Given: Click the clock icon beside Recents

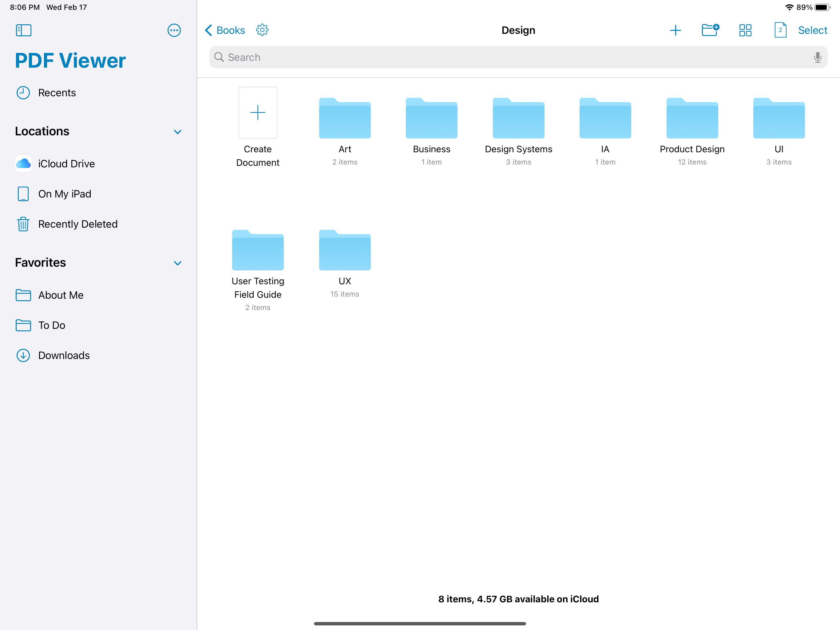Looking at the screenshot, I should 23,93.
